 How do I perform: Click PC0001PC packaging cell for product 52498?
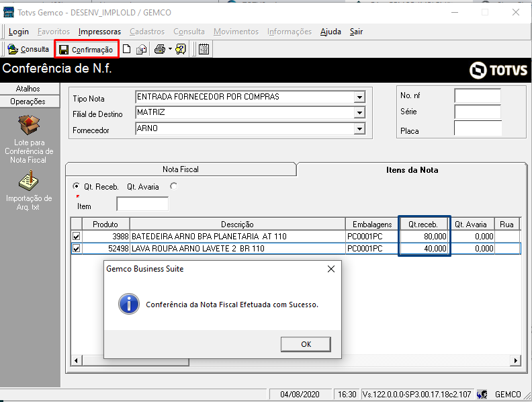[372, 249]
